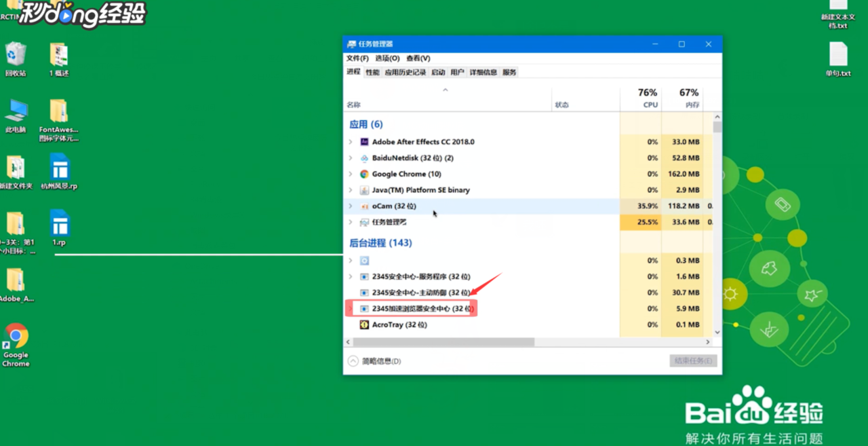Click the BaiduNetdisk cloud icon in list
Screen dimensions: 868x446
click(364, 158)
